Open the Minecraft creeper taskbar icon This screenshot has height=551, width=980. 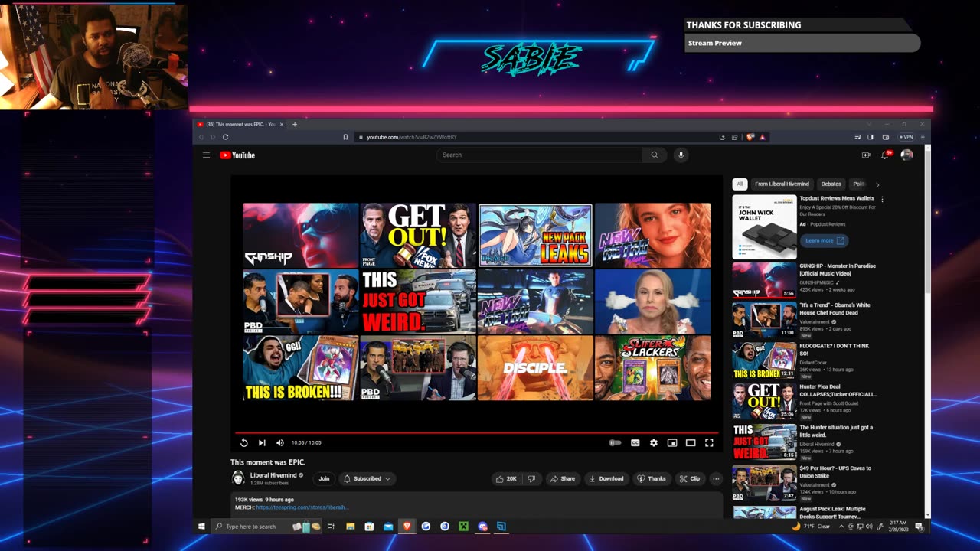tap(463, 527)
